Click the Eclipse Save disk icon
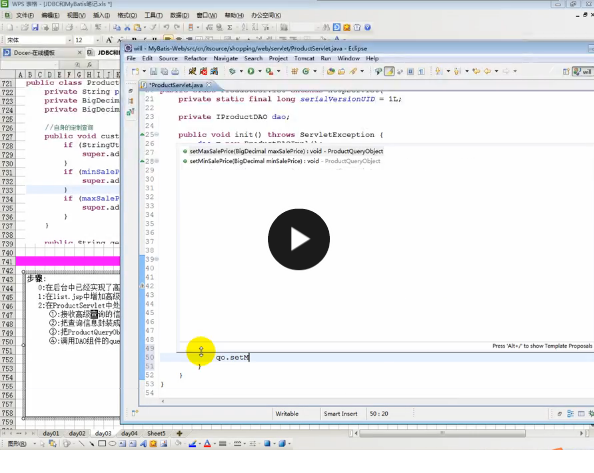Image resolution: width=594 pixels, height=473 pixels. click(153, 71)
